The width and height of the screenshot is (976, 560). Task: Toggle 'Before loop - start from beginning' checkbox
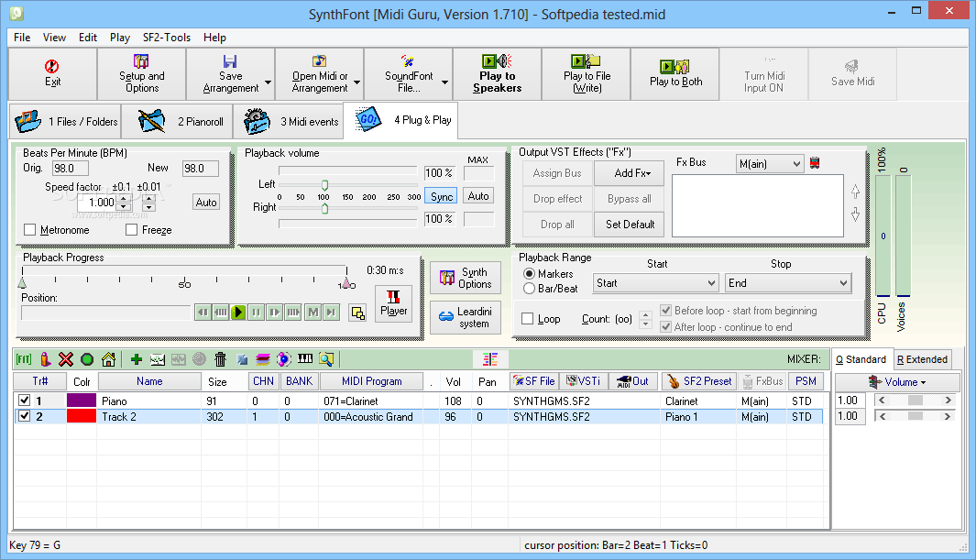coord(665,310)
